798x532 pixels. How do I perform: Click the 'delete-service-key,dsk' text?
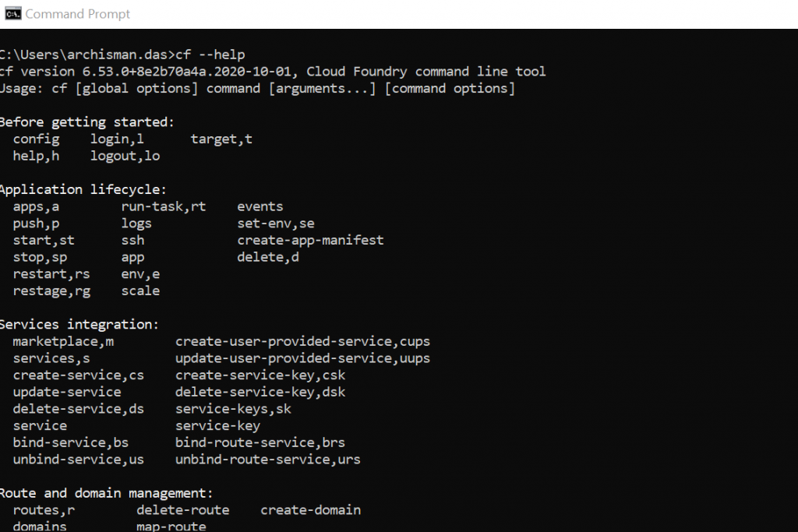tap(260, 392)
